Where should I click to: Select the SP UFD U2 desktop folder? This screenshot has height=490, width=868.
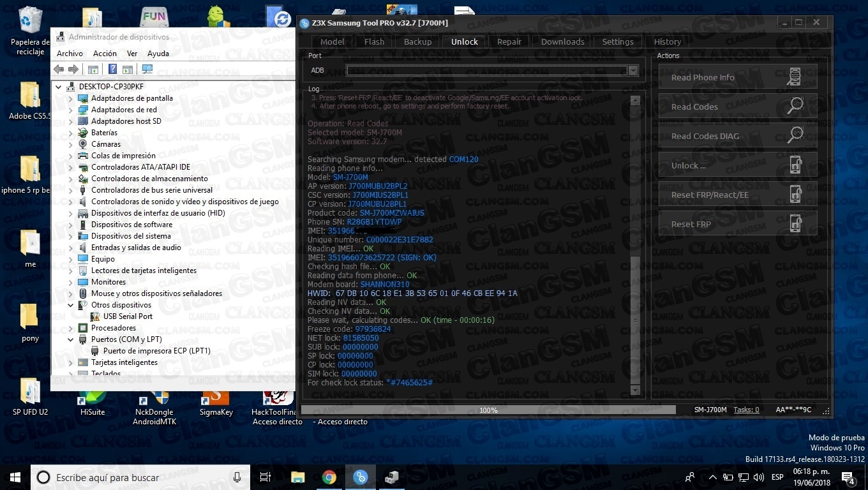point(30,397)
